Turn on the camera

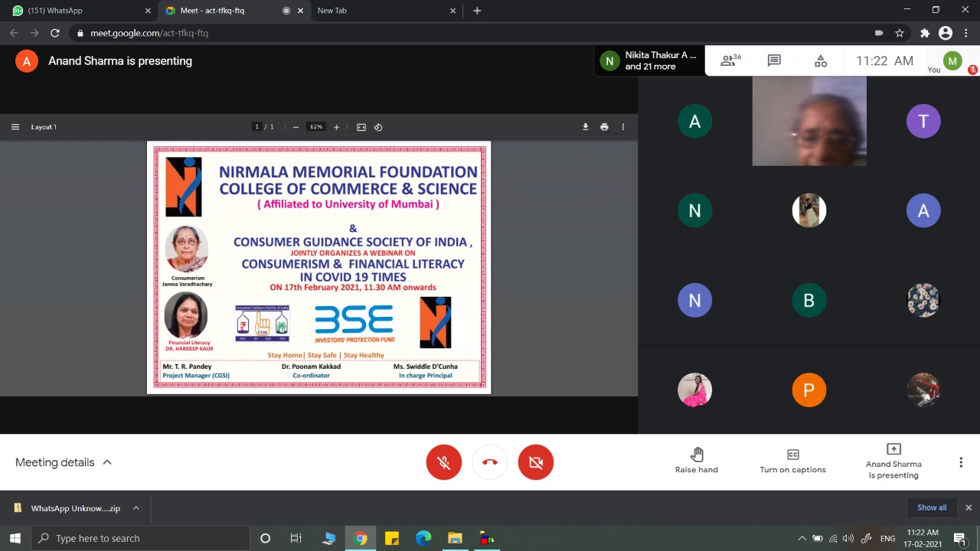(x=535, y=462)
